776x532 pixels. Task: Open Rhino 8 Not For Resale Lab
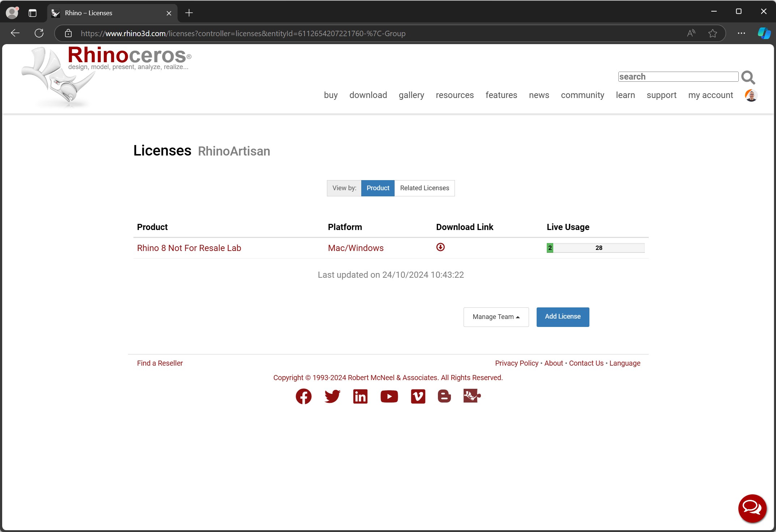pyautogui.click(x=189, y=248)
